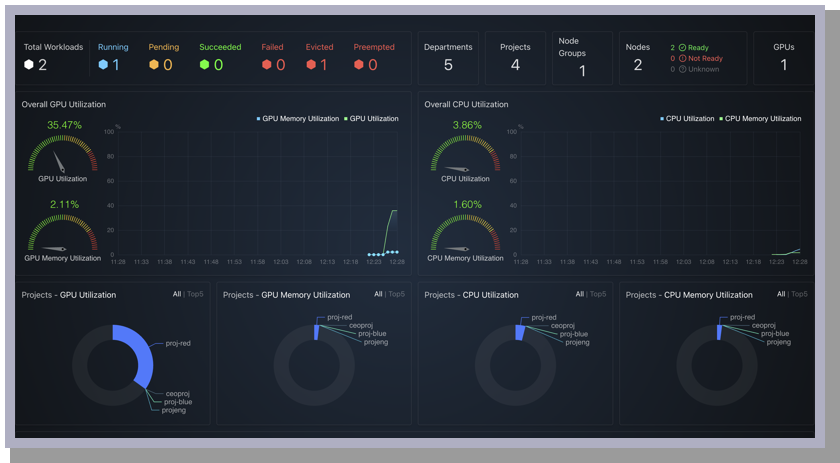Click the white Total Workloads hexagon icon

tap(29, 64)
